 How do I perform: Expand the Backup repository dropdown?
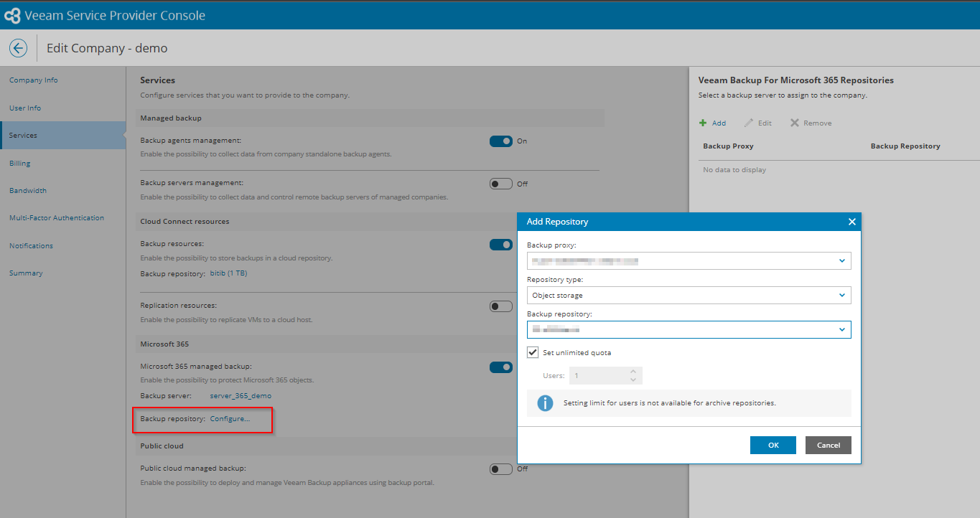tap(841, 329)
